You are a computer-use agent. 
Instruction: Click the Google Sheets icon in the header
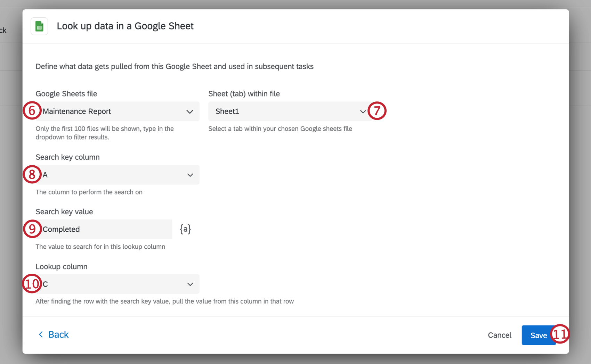point(39,26)
